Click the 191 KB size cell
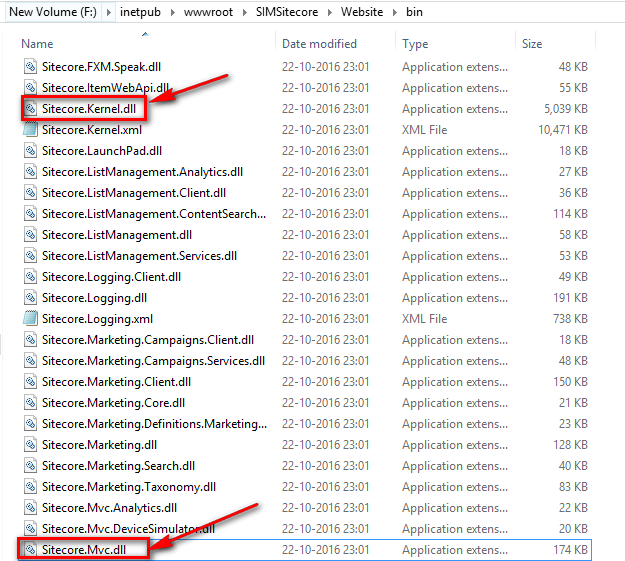The height and width of the screenshot is (561, 625). coord(570,298)
